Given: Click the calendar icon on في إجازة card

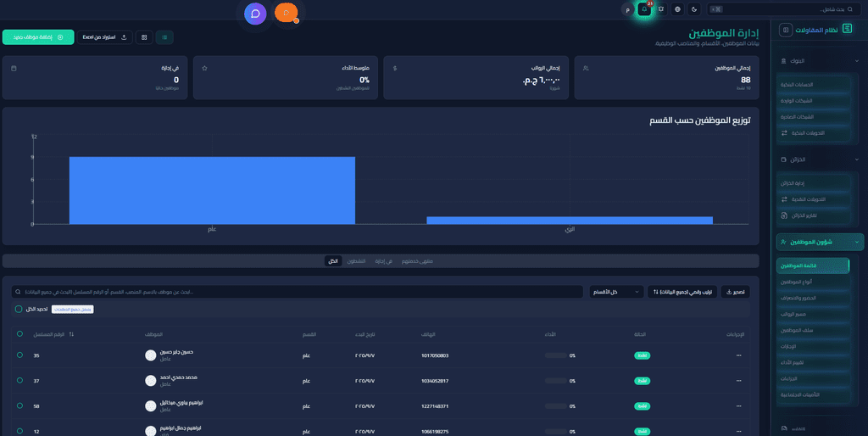Looking at the screenshot, I should (x=14, y=68).
